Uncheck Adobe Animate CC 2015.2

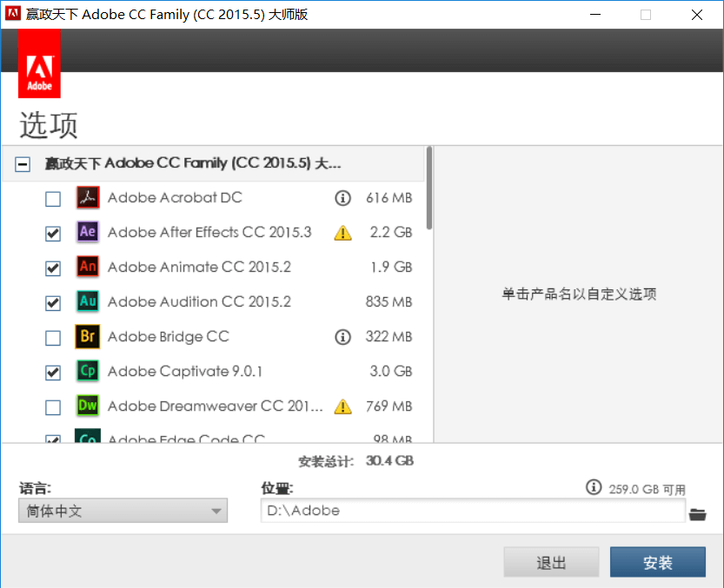pos(53,268)
